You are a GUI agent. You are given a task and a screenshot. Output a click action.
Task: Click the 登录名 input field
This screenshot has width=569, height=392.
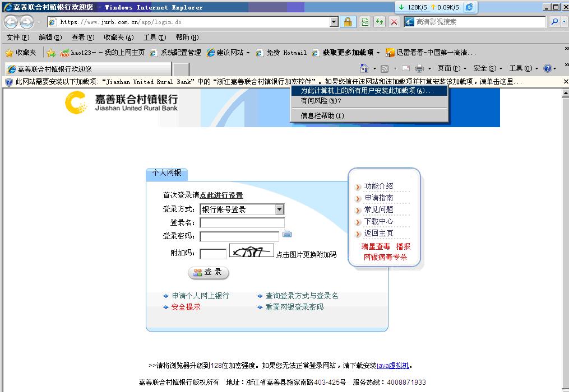[242, 223]
